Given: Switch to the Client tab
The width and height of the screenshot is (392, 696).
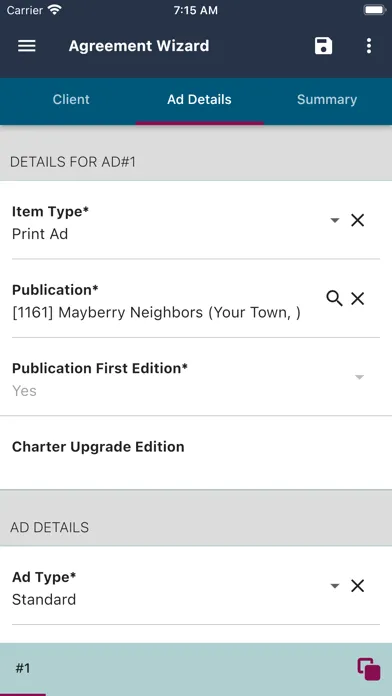Looking at the screenshot, I should click(71, 99).
